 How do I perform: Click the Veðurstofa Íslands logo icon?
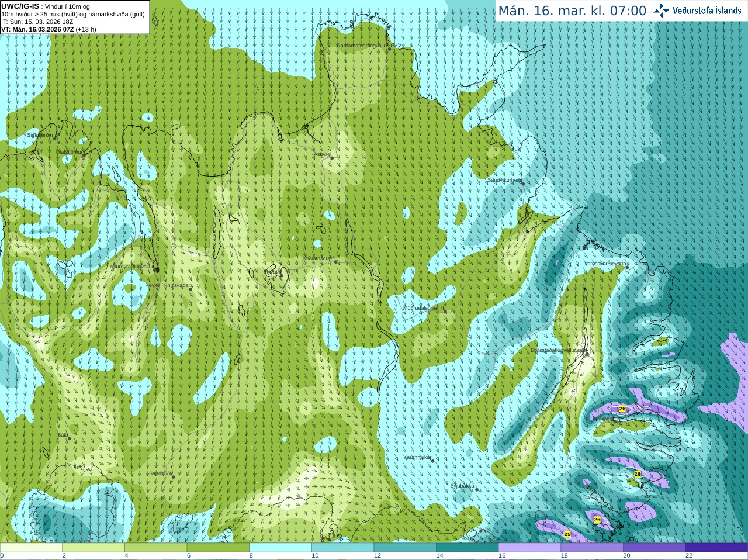pyautogui.click(x=661, y=11)
